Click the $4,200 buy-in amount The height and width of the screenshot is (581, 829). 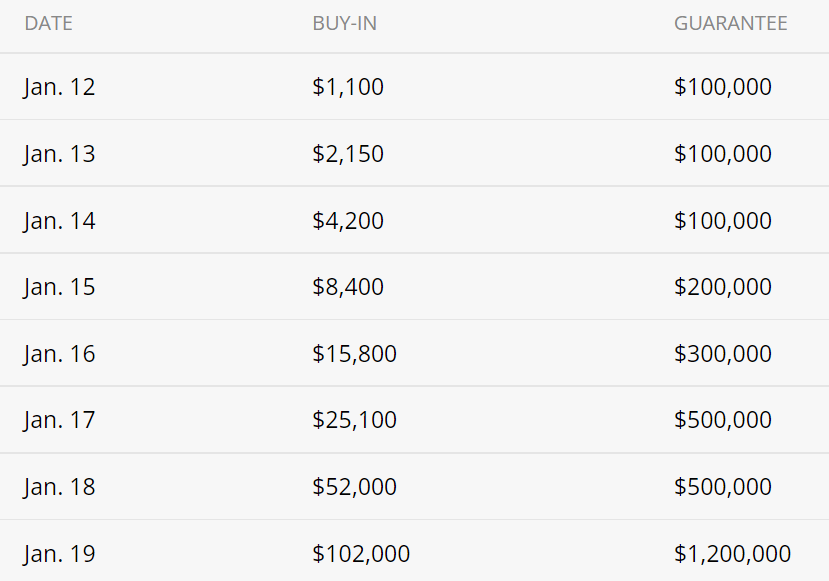click(x=347, y=220)
